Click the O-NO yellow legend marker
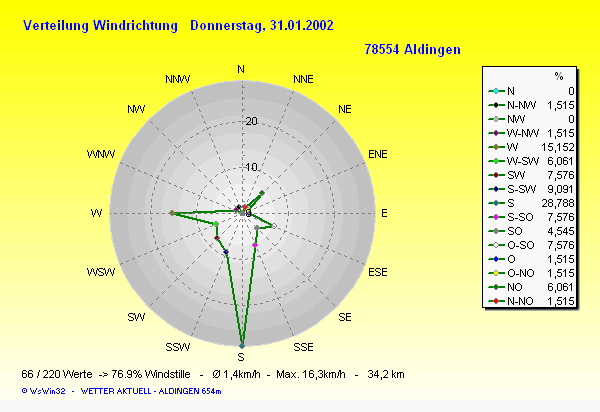Screen dimensions: 600x412 497,271
